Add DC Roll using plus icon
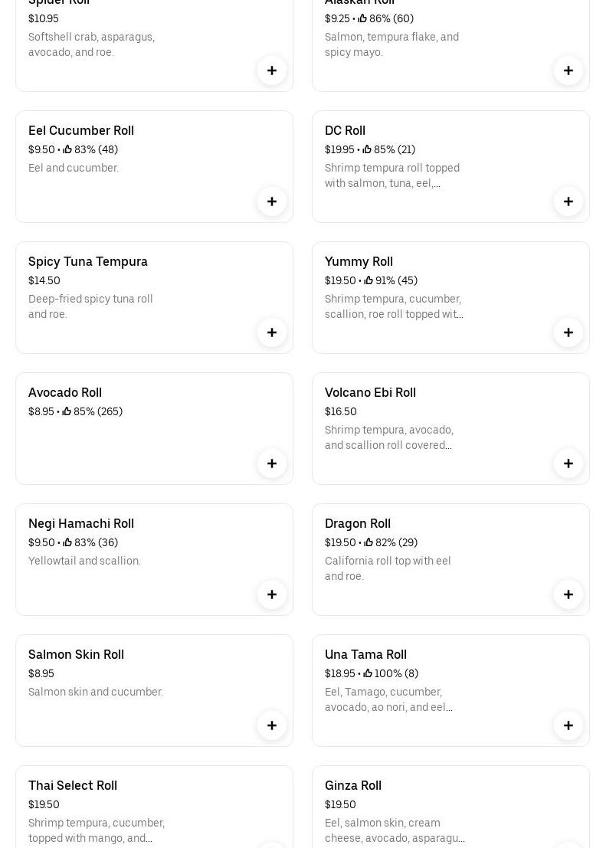Image resolution: width=616 pixels, height=848 pixels. click(568, 201)
